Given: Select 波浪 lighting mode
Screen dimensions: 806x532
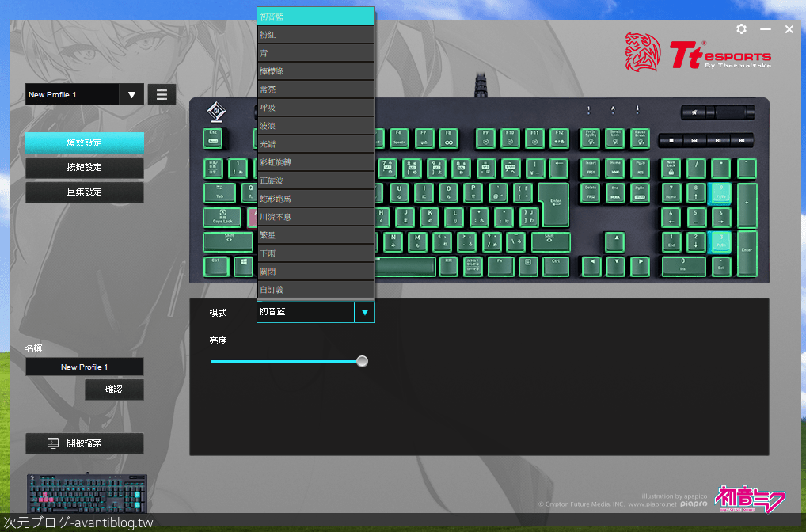Looking at the screenshot, I should 316,126.
